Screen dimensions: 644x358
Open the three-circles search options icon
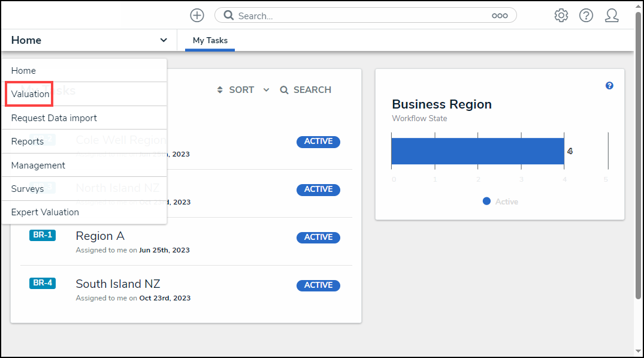point(500,16)
